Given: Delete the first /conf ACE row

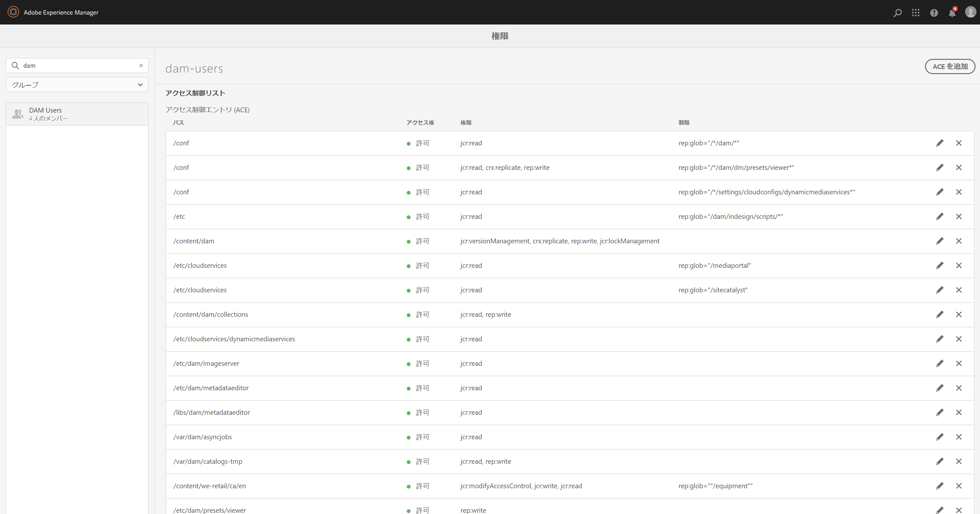Looking at the screenshot, I should [959, 143].
